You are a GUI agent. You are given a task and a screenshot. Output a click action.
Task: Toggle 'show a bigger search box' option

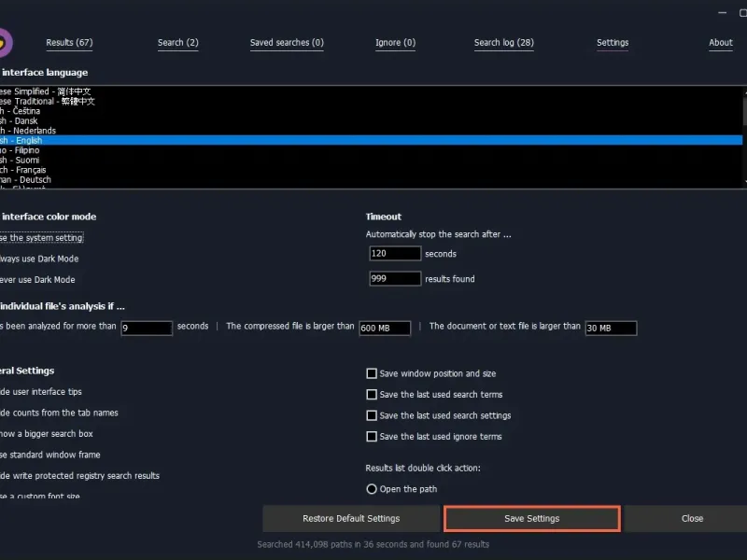[46, 433]
